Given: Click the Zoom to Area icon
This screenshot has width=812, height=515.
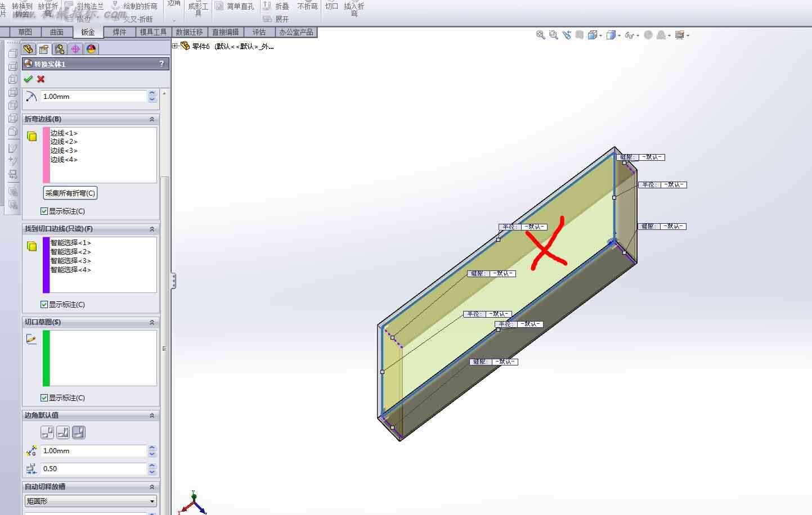Looking at the screenshot, I should click(554, 35).
